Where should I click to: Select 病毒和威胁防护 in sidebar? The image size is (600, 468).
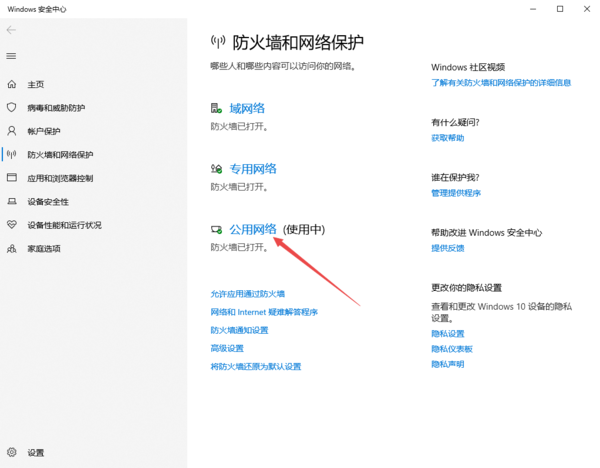click(x=56, y=108)
